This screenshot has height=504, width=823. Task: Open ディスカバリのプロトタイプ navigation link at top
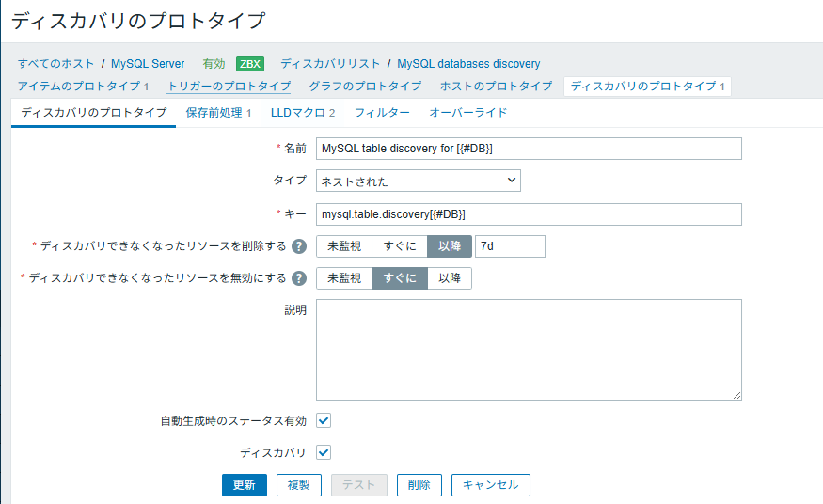[647, 86]
